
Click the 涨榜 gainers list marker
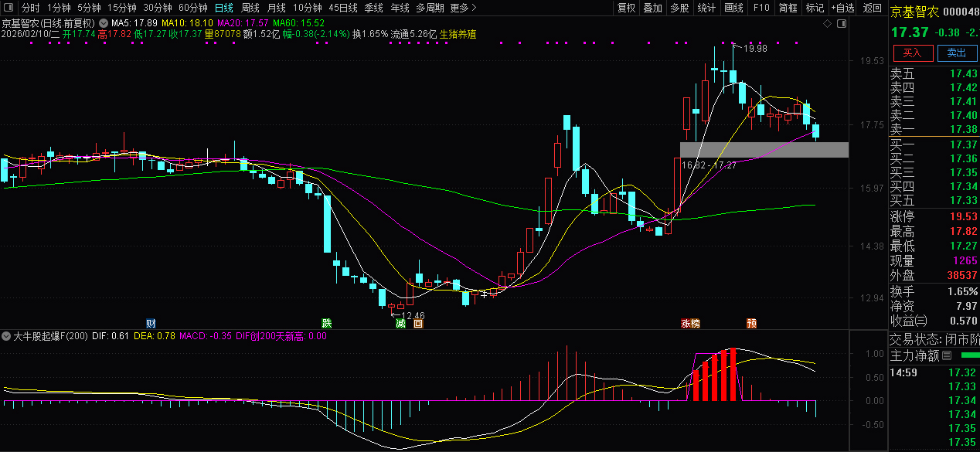pyautogui.click(x=689, y=323)
